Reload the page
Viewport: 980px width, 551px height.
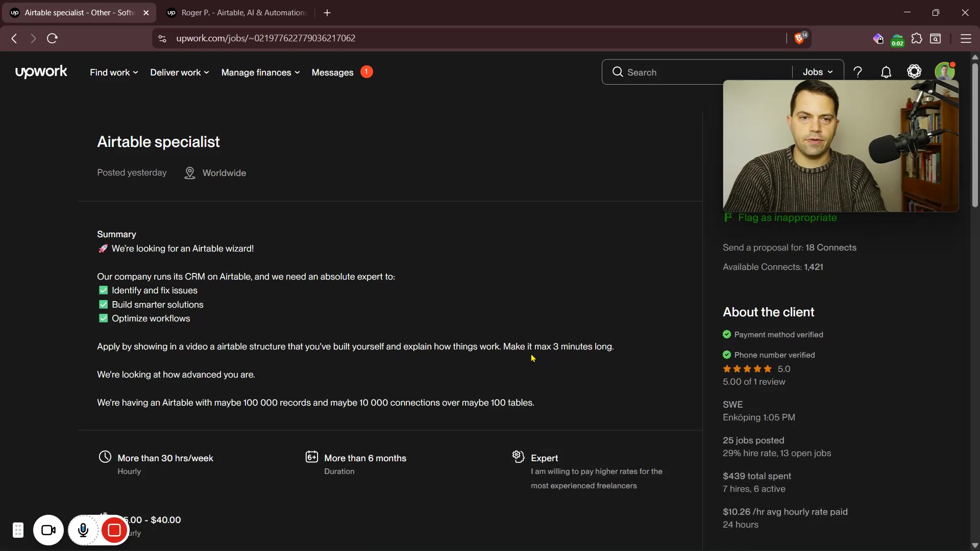pyautogui.click(x=52, y=39)
